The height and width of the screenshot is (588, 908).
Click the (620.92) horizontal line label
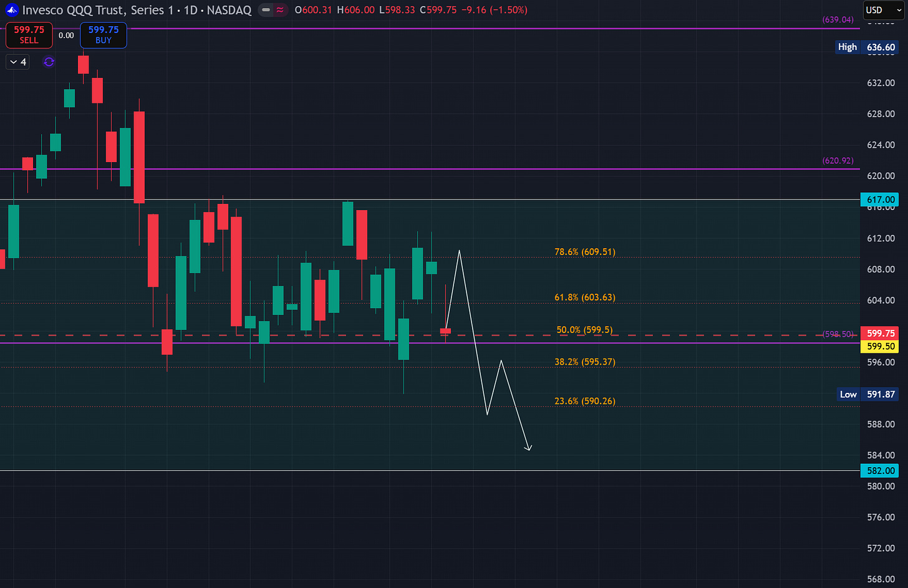pyautogui.click(x=838, y=160)
